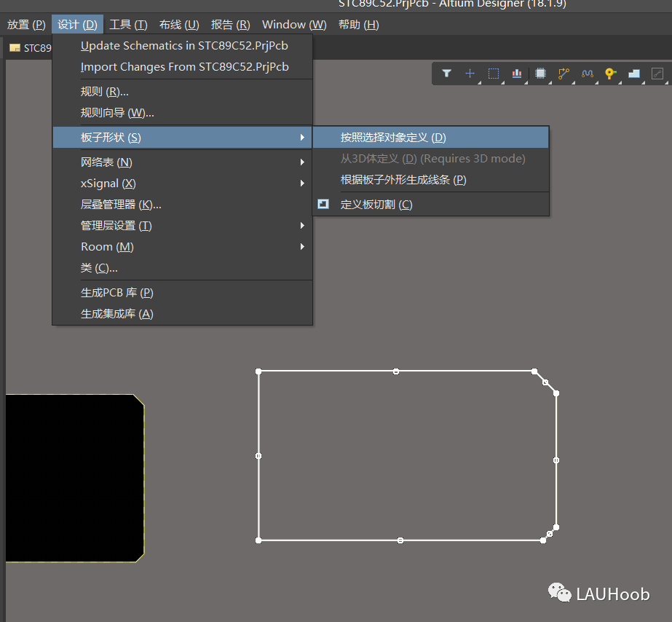Choose Import Changes From STC89C52.PrjPcb
This screenshot has height=622, width=672.
coord(183,67)
